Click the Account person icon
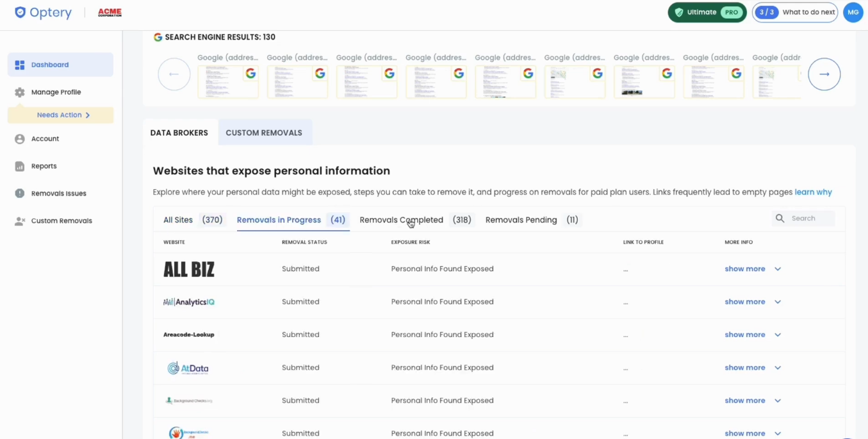The width and height of the screenshot is (868, 439). coord(20,139)
